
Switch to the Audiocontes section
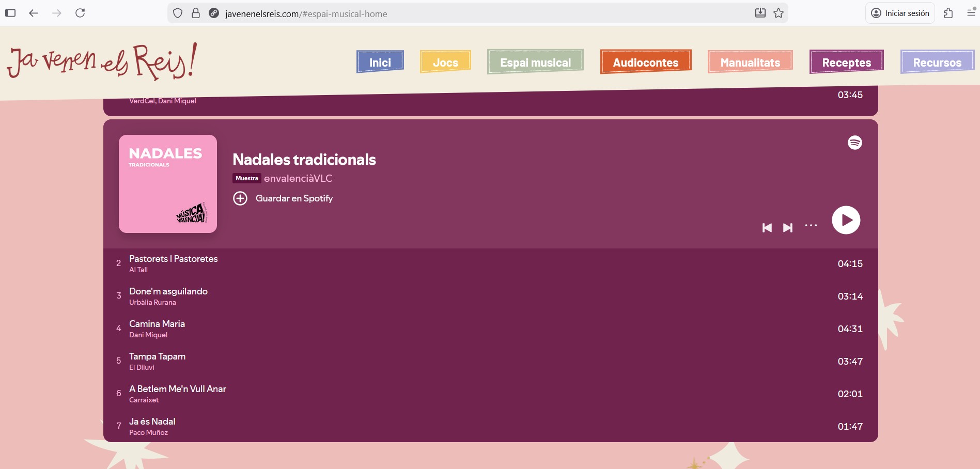[645, 62]
